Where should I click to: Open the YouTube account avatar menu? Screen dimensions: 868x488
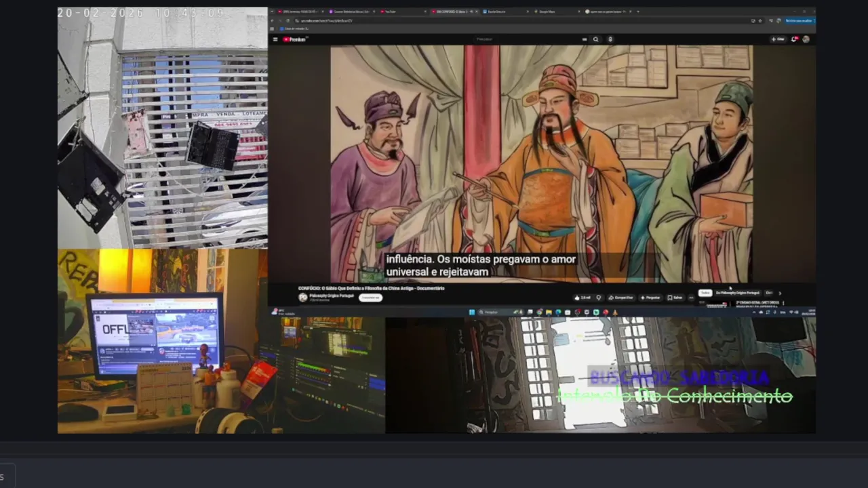[806, 39]
